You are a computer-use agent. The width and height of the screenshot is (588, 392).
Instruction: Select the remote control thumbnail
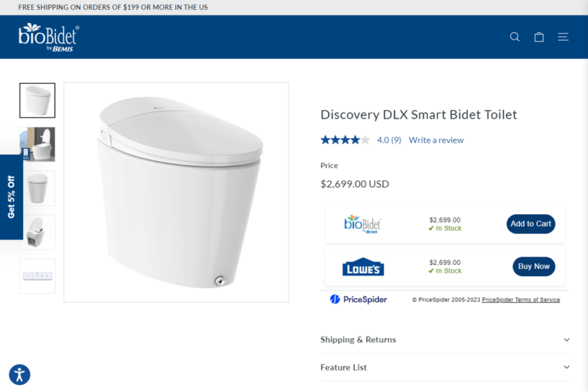click(37, 276)
